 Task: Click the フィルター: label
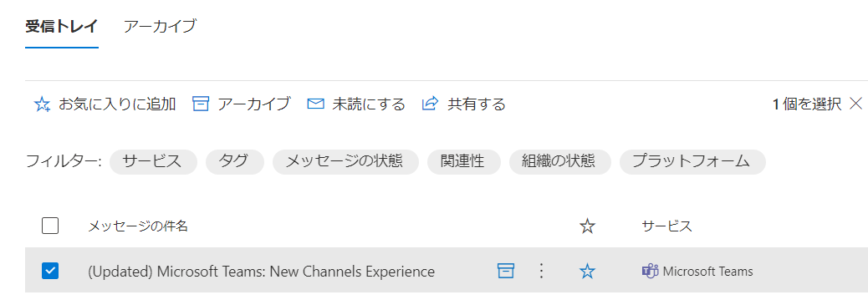64,161
